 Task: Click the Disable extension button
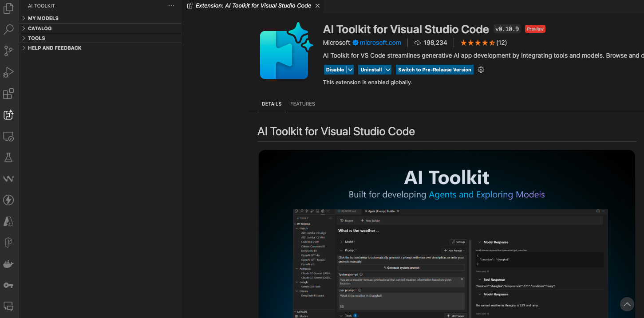(x=335, y=70)
